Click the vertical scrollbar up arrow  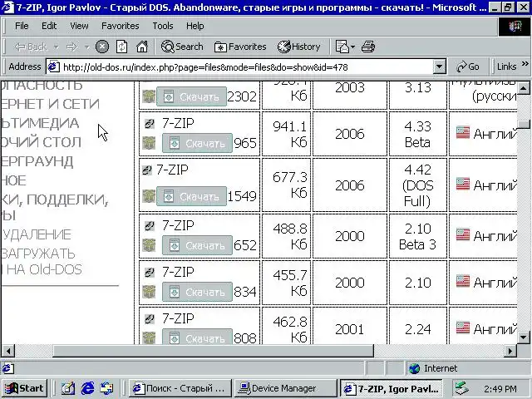pos(524,89)
